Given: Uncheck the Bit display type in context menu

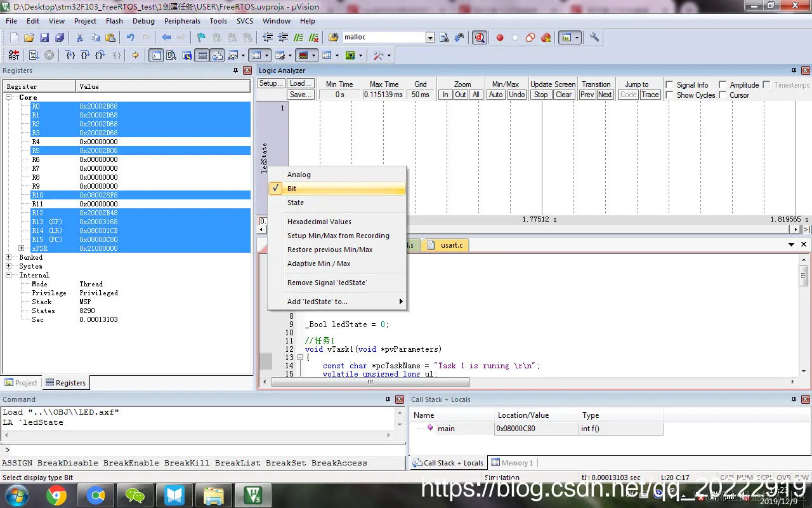Looking at the screenshot, I should pos(337,189).
